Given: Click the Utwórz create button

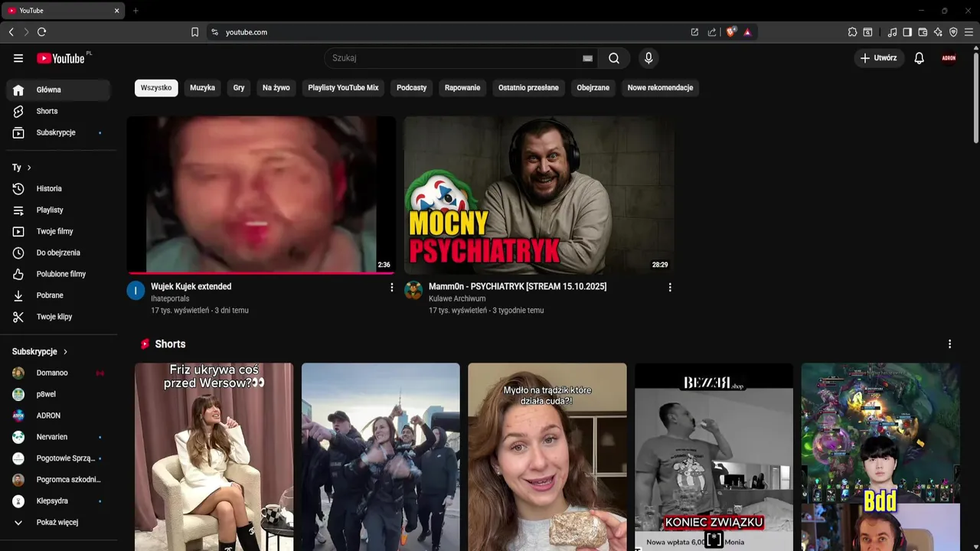Looking at the screenshot, I should click(879, 58).
